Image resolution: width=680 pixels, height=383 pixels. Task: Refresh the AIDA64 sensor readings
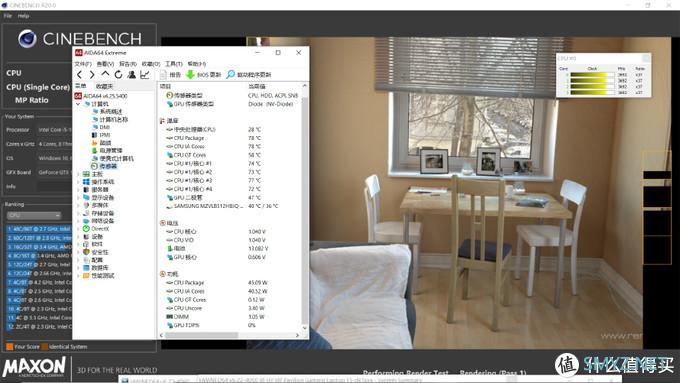118,75
